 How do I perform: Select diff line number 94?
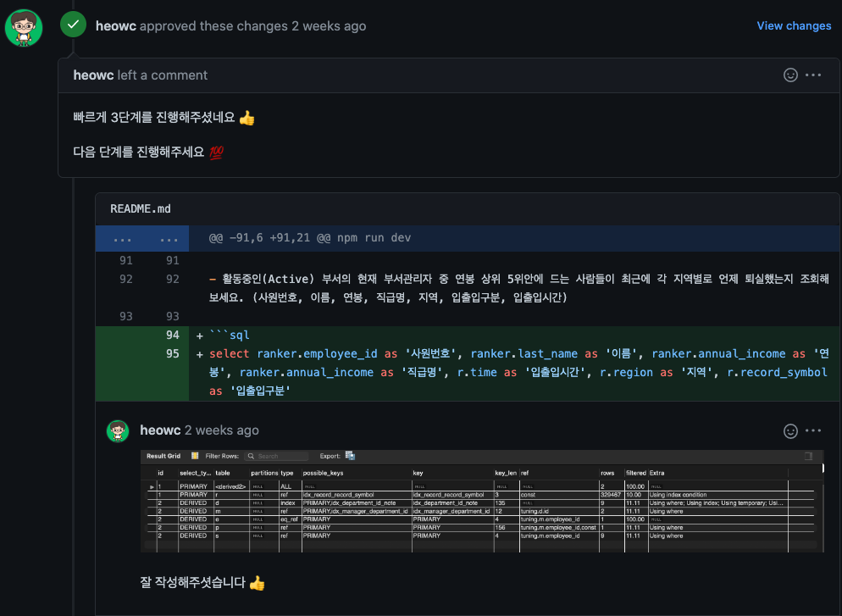[x=172, y=336]
